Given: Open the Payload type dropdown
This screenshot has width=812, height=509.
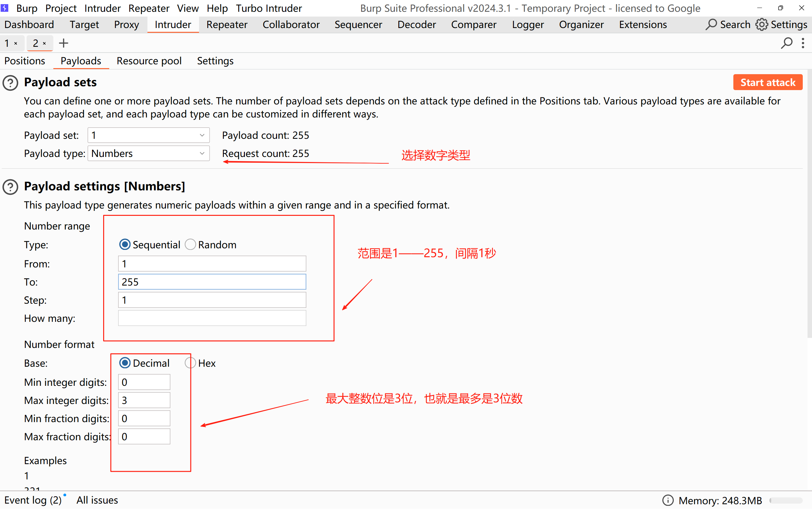Looking at the screenshot, I should [148, 153].
